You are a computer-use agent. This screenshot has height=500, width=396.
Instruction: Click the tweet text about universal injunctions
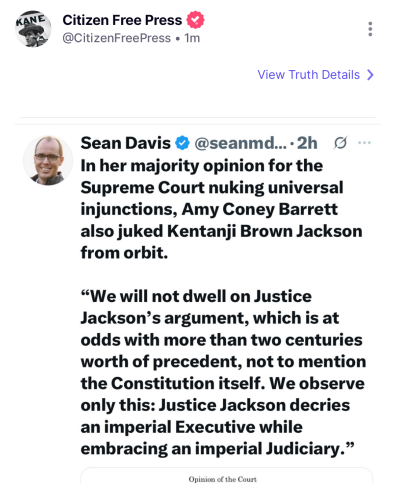pos(222,209)
